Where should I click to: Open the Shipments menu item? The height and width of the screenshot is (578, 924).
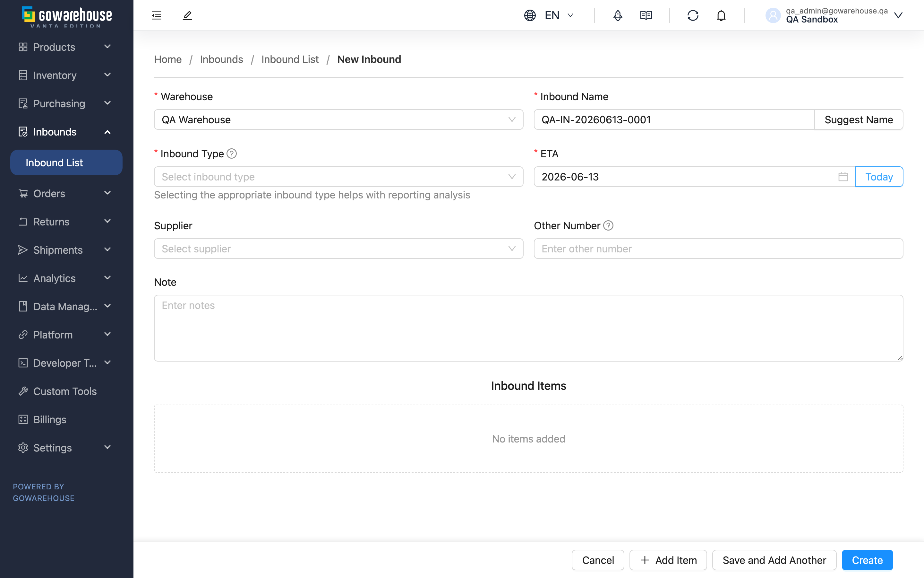(x=66, y=250)
